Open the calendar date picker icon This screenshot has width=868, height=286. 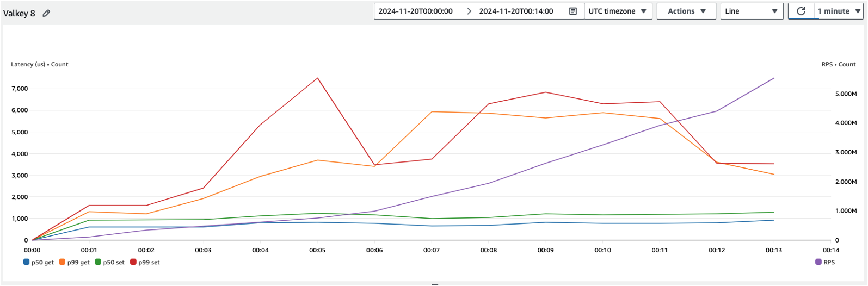tap(573, 11)
